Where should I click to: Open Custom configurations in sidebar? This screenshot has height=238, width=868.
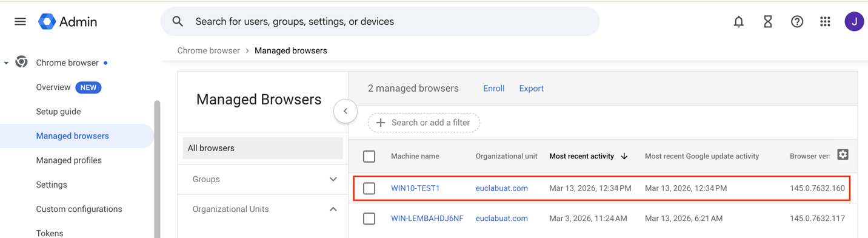click(79, 209)
